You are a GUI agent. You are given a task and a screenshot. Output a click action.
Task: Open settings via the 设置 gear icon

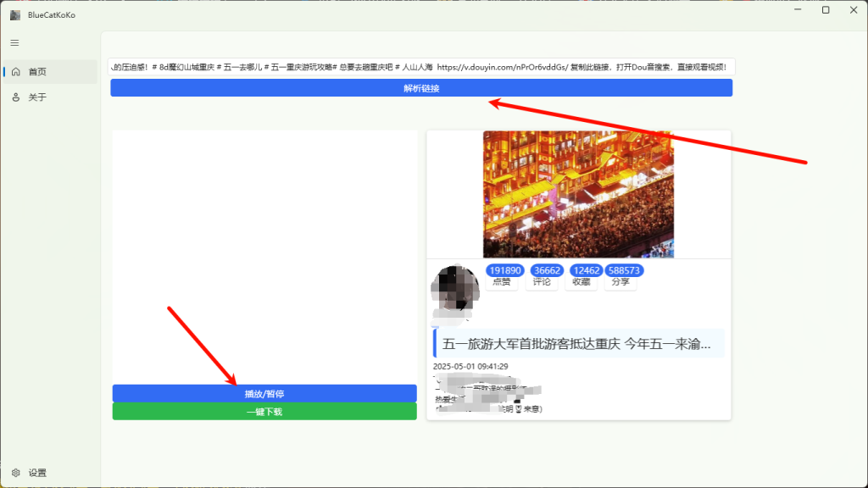[x=14, y=472]
